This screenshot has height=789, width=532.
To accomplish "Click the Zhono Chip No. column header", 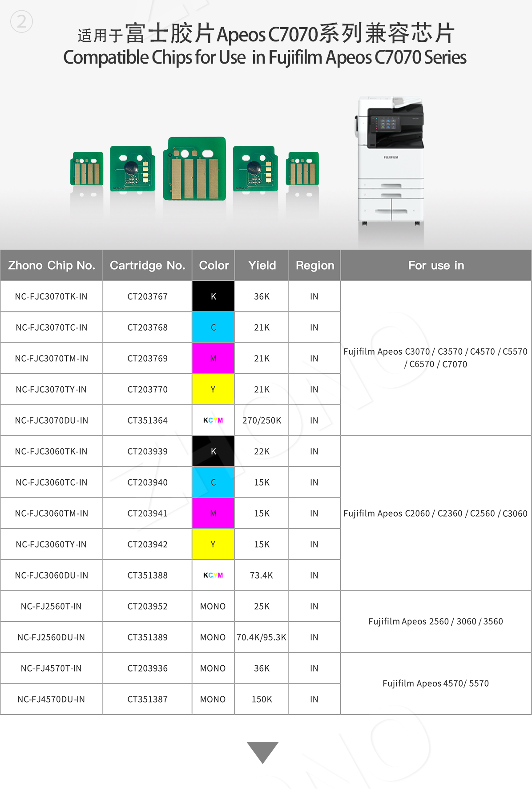I will point(52,265).
